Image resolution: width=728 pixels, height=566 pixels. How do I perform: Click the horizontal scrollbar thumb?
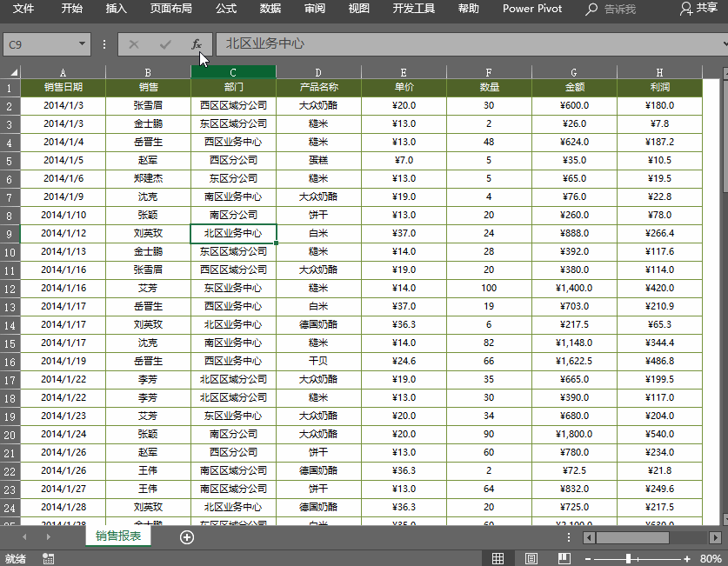point(632,537)
